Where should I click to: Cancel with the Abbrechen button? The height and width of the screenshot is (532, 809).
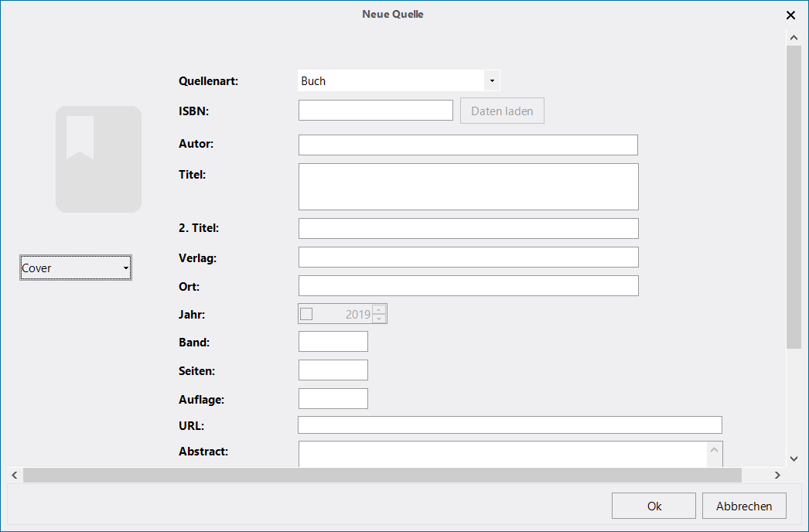[x=744, y=506]
